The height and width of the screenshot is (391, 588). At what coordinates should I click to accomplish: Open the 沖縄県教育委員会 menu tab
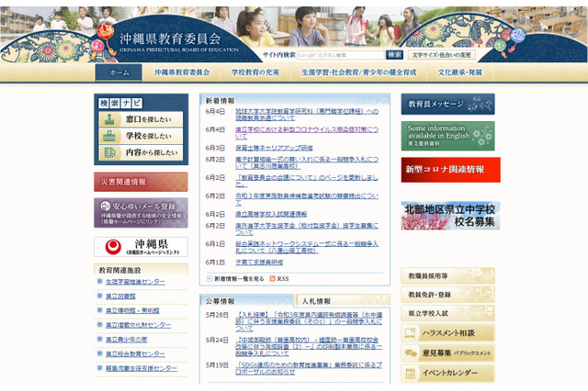pyautogui.click(x=182, y=73)
